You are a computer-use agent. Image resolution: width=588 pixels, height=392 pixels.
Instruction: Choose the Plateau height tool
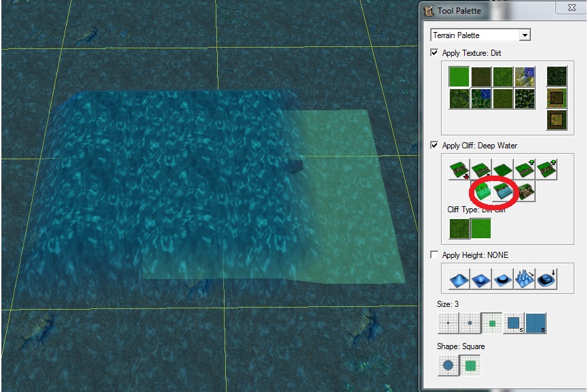coord(546,279)
